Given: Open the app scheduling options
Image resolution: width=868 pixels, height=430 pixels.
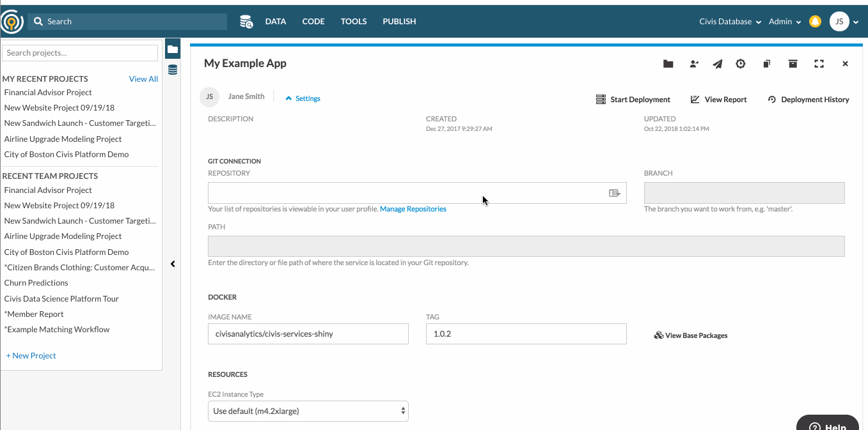Looking at the screenshot, I should click(x=741, y=64).
